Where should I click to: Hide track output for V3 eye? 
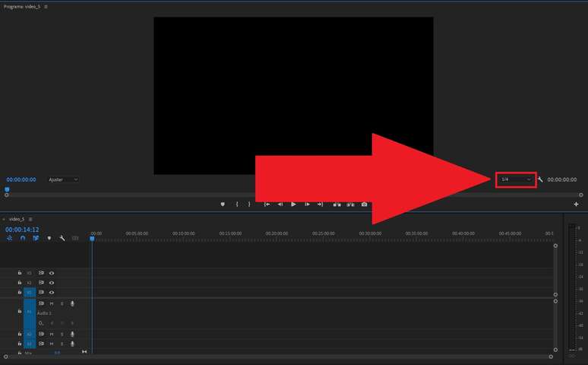coord(52,273)
